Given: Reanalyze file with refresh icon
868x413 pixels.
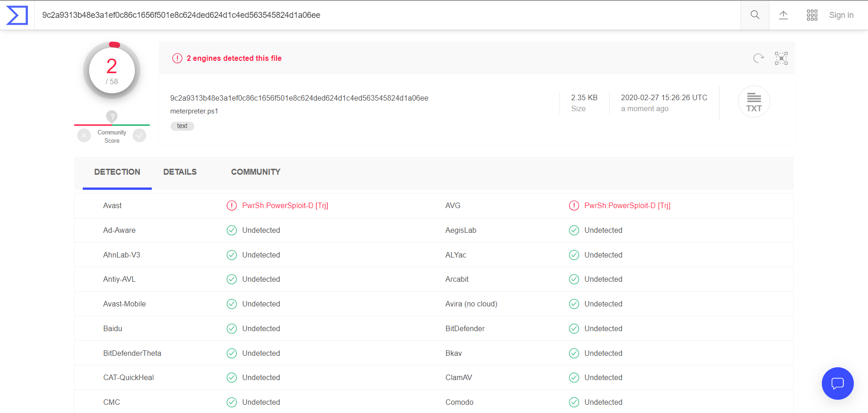Looking at the screenshot, I should pyautogui.click(x=758, y=58).
